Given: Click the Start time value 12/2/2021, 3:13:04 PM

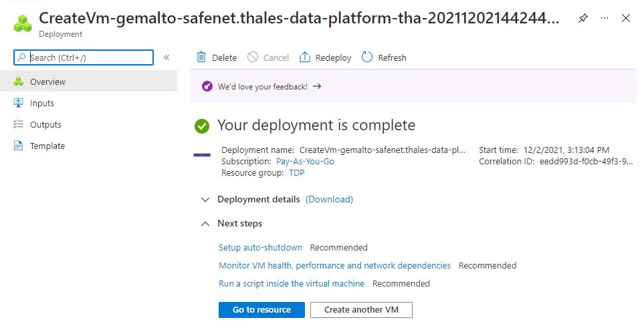Looking at the screenshot, I should click(x=566, y=150).
